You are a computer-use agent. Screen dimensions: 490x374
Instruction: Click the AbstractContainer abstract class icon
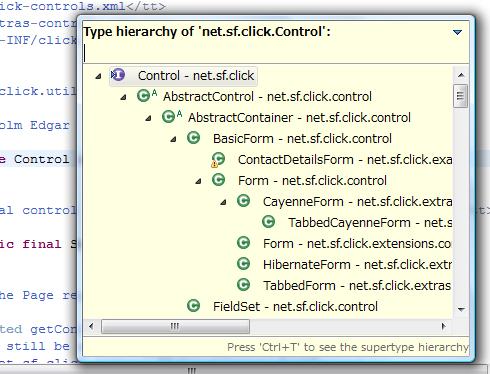[172, 117]
